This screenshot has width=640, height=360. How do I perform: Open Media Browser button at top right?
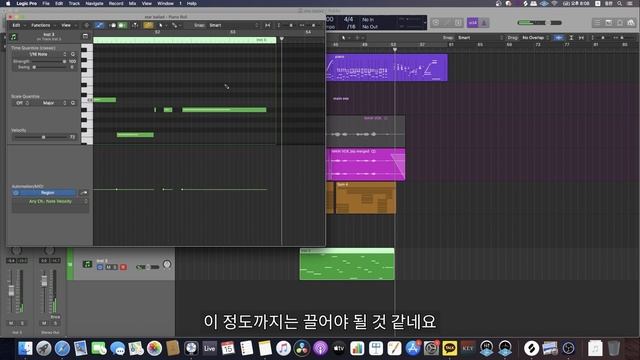[631, 23]
